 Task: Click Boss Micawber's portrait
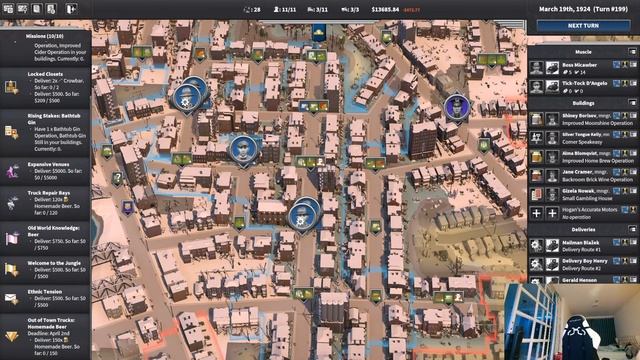coord(536,68)
